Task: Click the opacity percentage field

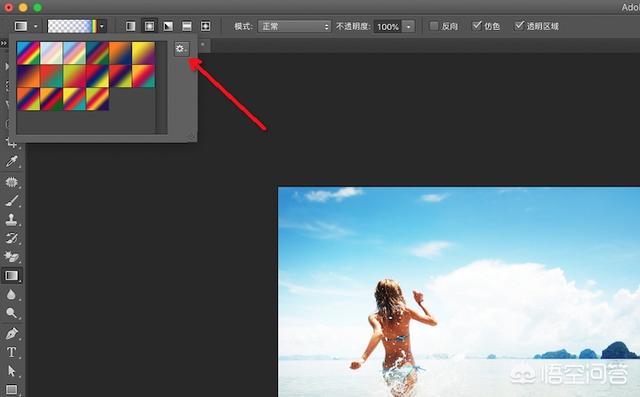Action: pyautogui.click(x=387, y=27)
